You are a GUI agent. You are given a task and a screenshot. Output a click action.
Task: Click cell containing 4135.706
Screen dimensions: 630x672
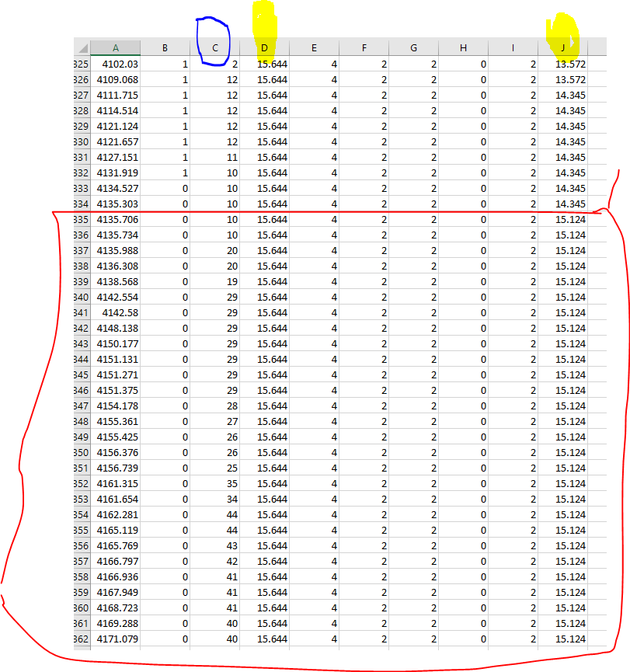tap(115, 219)
